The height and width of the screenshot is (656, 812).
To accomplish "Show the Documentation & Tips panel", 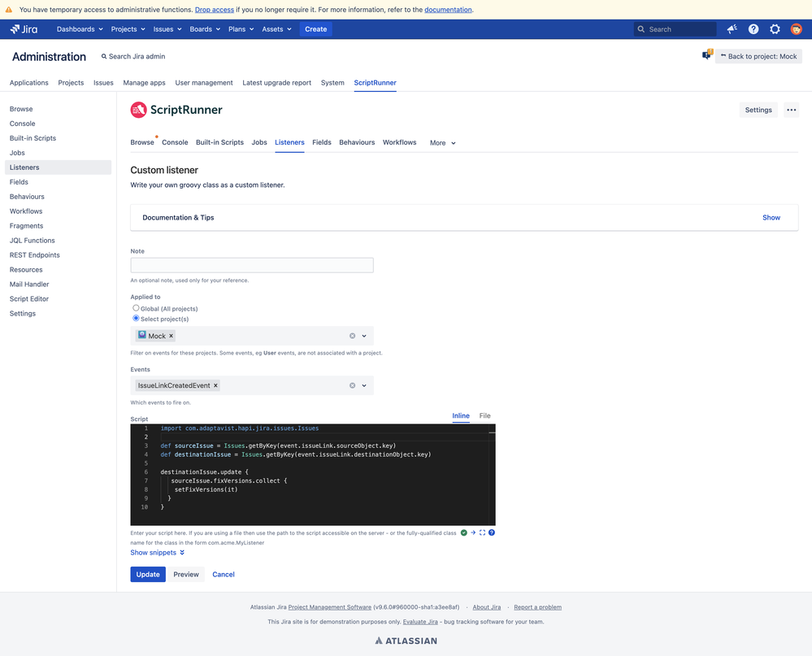I will pos(771,218).
